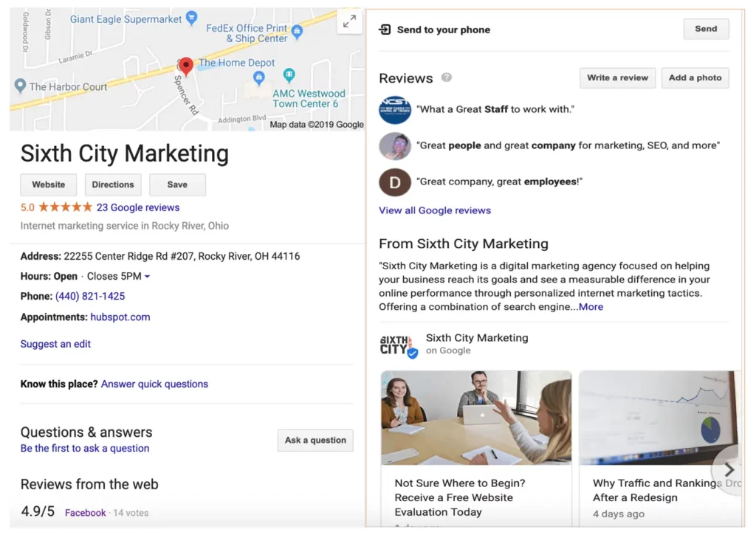
Task: Open 'Why Traffic and Rankings' post title
Action: click(667, 490)
